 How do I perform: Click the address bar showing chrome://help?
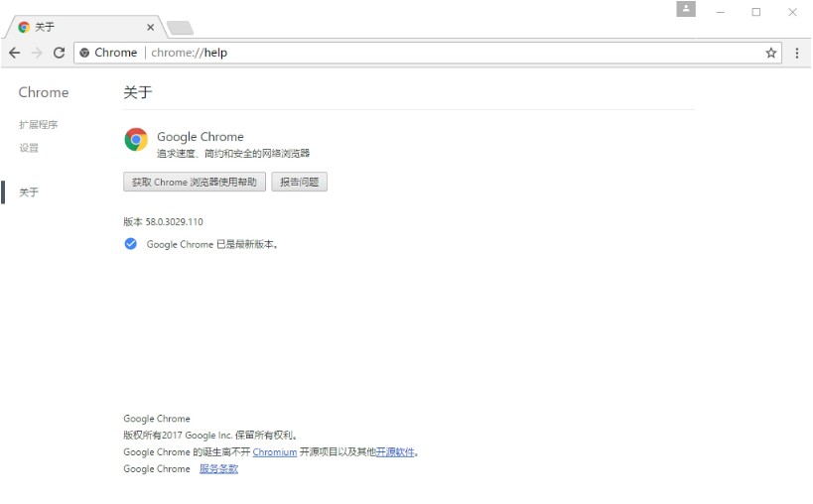(428, 53)
